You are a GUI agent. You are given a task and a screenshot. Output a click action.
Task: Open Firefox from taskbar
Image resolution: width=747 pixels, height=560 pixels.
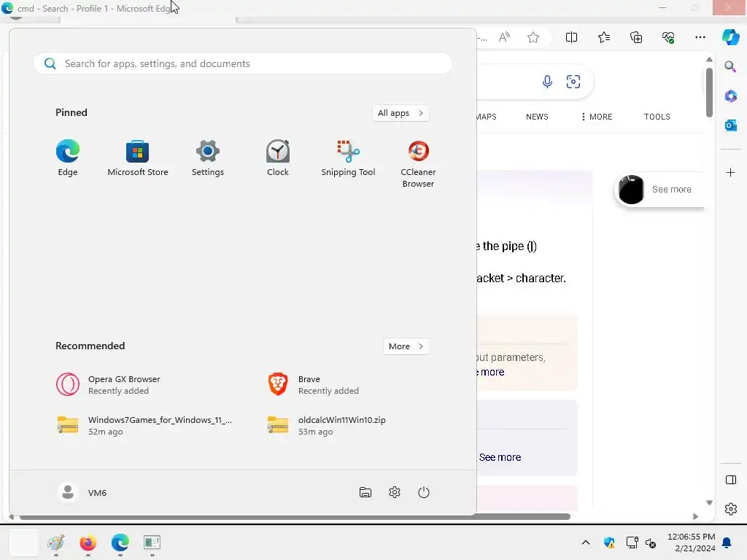tap(88, 542)
